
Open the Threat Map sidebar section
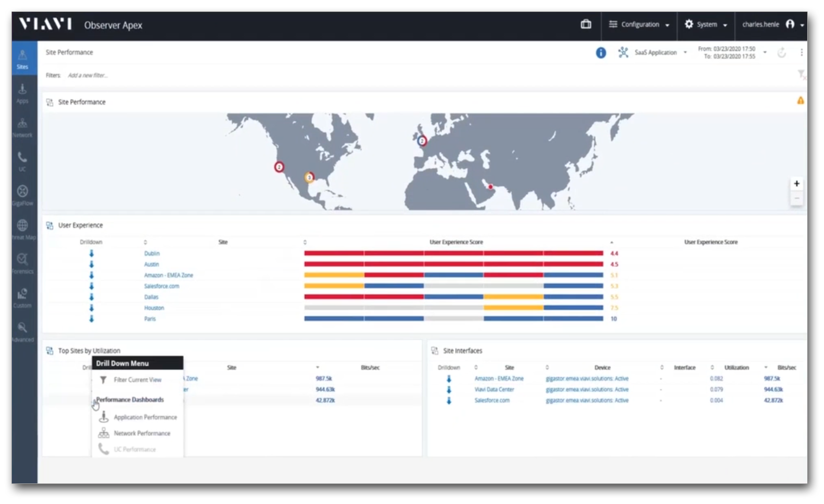[22, 230]
